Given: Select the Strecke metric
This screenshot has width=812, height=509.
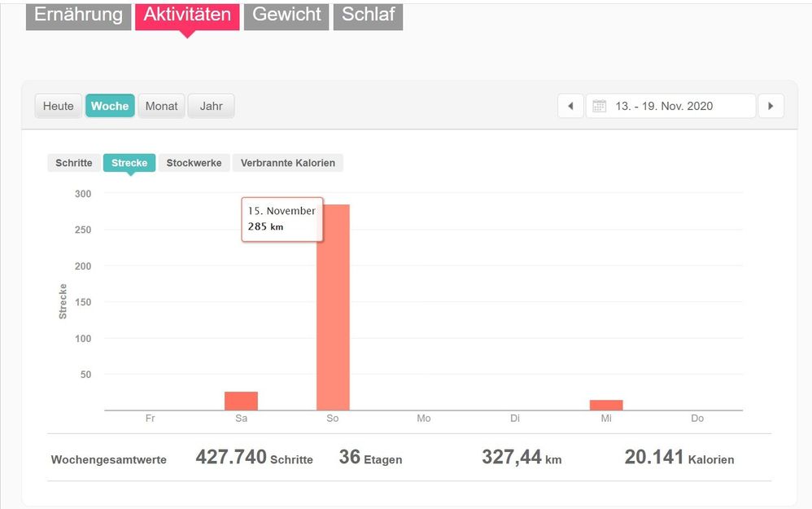Looking at the screenshot, I should [x=129, y=163].
